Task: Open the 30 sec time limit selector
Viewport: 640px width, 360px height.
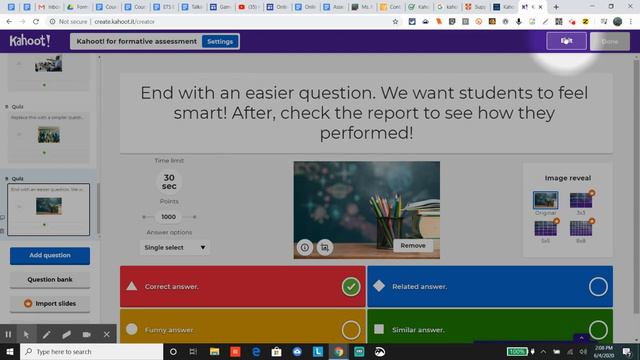Action: 169,182
